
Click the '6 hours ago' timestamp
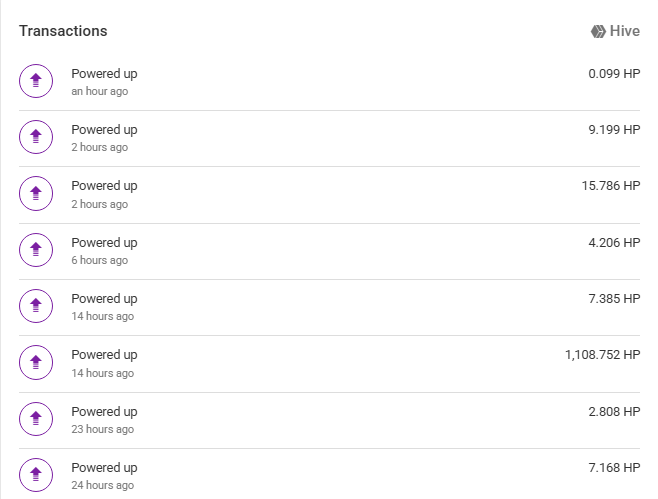(99, 260)
